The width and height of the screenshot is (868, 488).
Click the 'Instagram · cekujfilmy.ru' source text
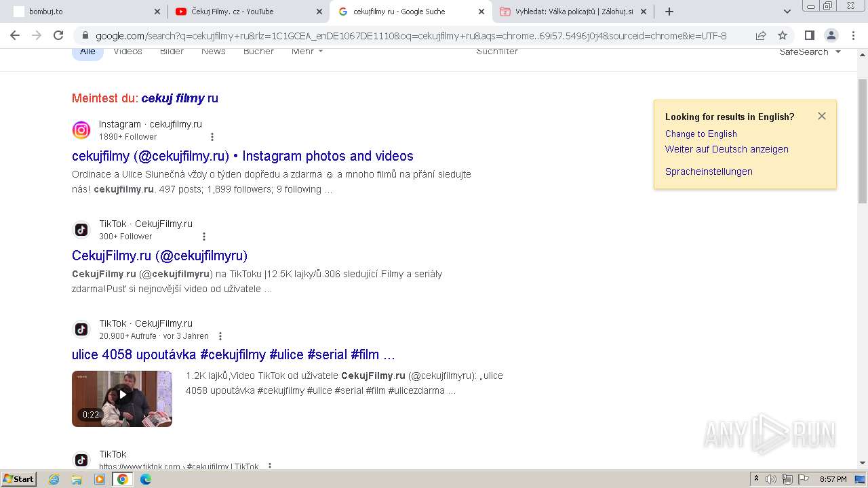click(151, 124)
